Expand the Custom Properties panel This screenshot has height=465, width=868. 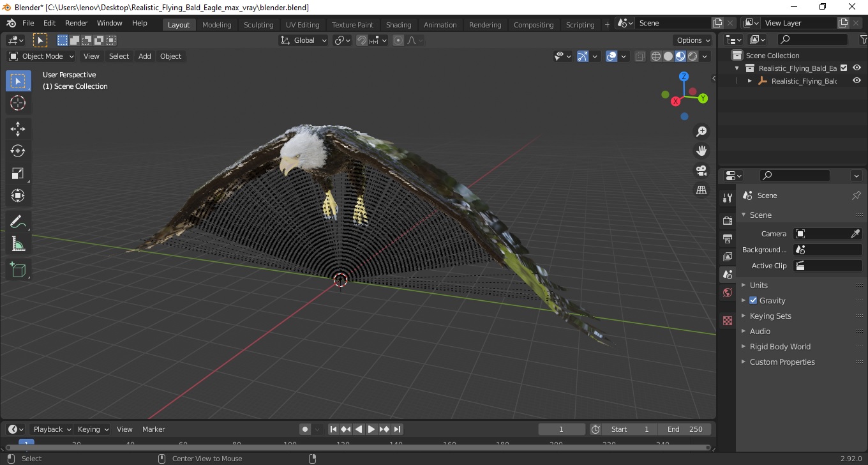coord(782,362)
